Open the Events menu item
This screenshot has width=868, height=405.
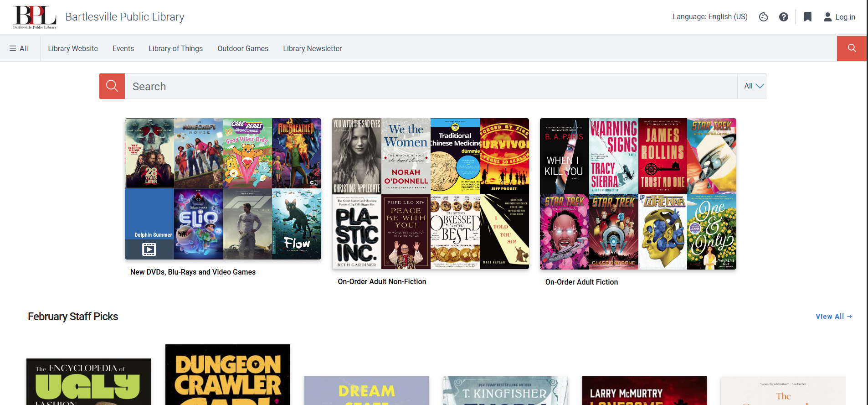coord(123,48)
